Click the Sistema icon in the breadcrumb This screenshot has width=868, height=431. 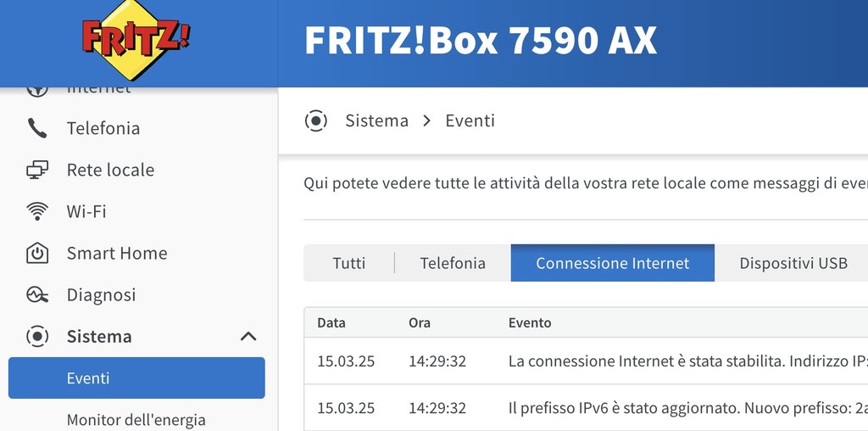coord(316,120)
